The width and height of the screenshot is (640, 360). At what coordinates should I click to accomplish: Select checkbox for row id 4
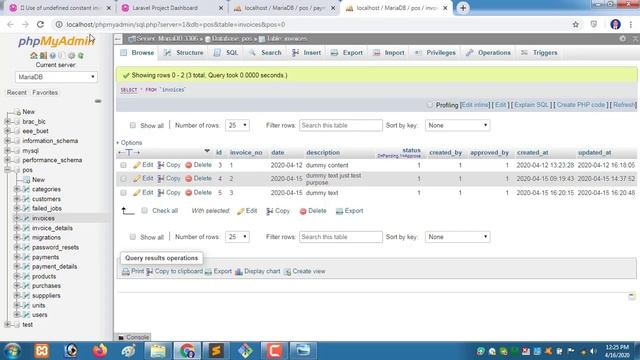point(123,178)
